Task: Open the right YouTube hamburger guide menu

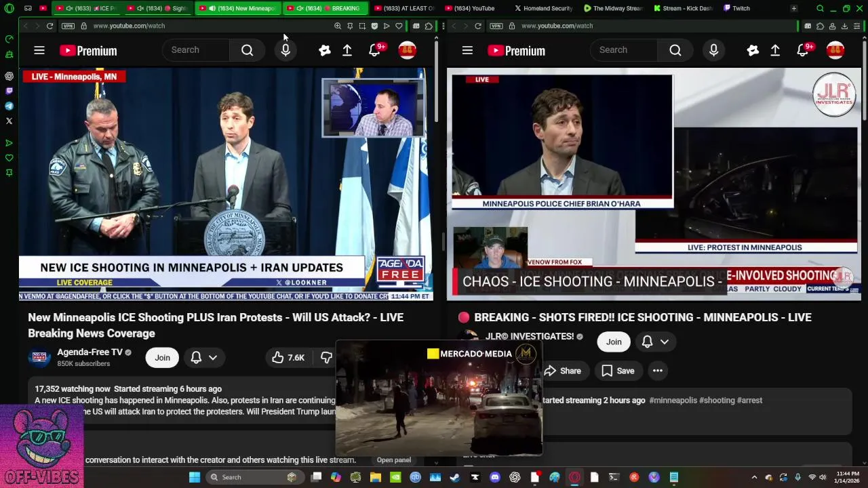Action: [x=467, y=50]
